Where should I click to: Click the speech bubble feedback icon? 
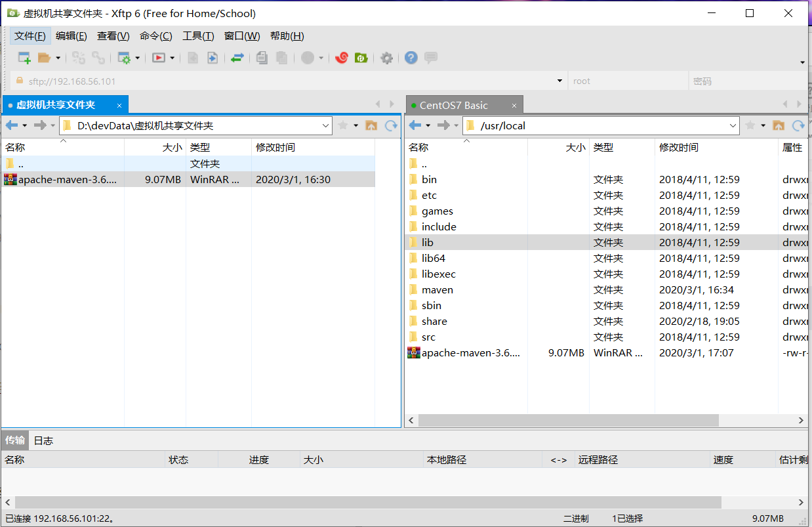click(x=431, y=58)
